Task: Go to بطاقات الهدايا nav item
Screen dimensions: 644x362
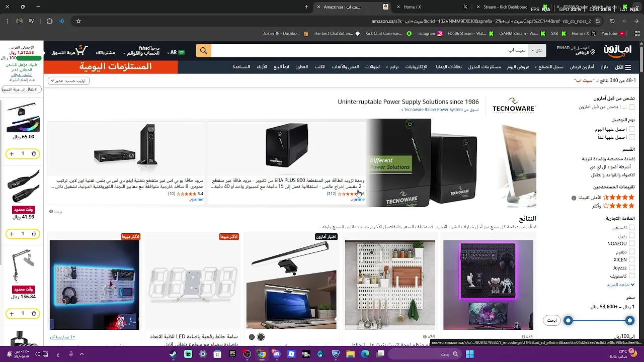Action: click(449, 67)
